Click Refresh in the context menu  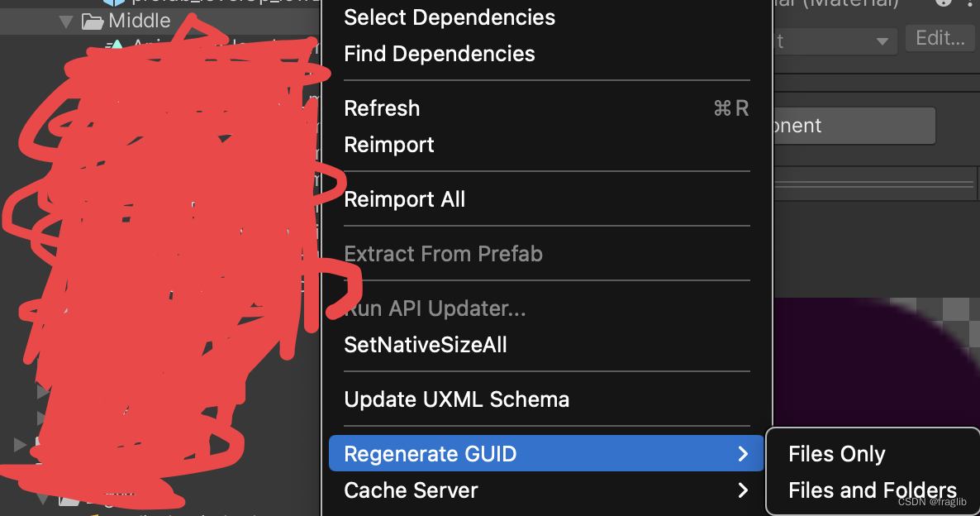(x=382, y=107)
